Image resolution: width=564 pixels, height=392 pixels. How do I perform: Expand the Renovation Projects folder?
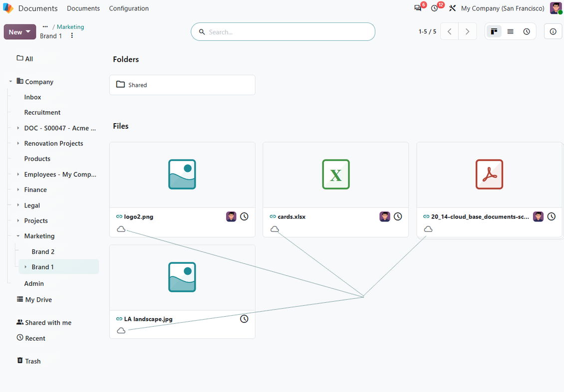[x=18, y=143]
